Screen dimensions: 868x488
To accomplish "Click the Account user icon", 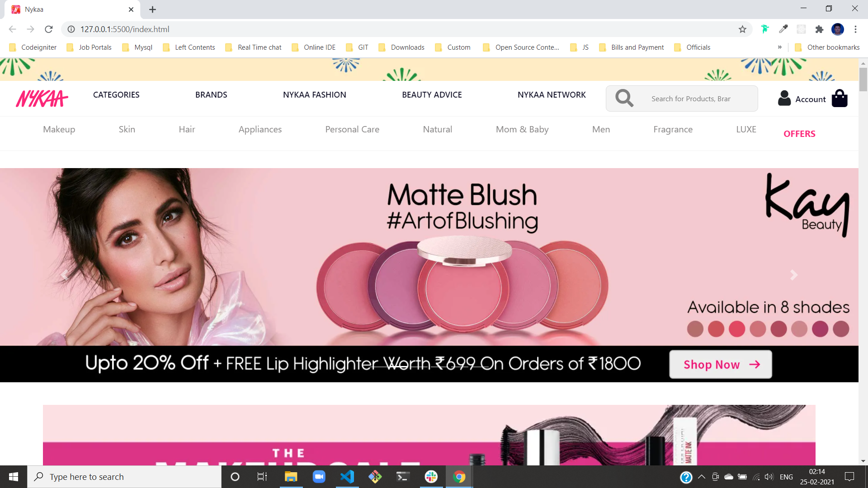I will tap(784, 98).
